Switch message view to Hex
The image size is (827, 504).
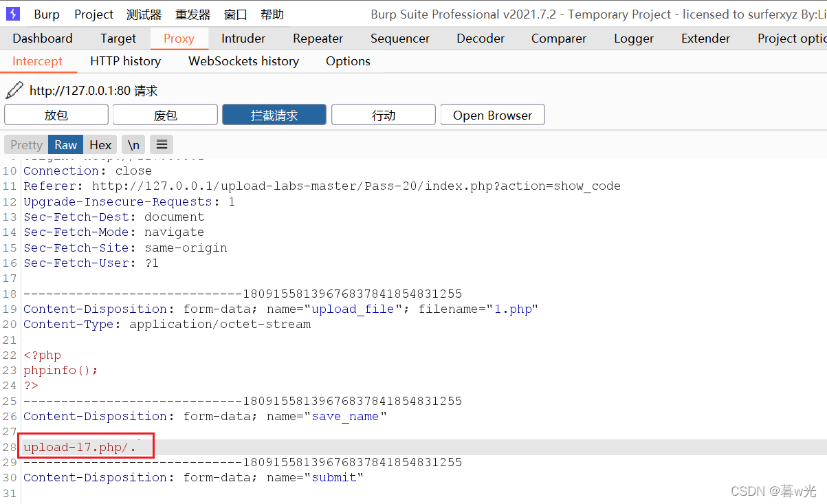tap(100, 144)
